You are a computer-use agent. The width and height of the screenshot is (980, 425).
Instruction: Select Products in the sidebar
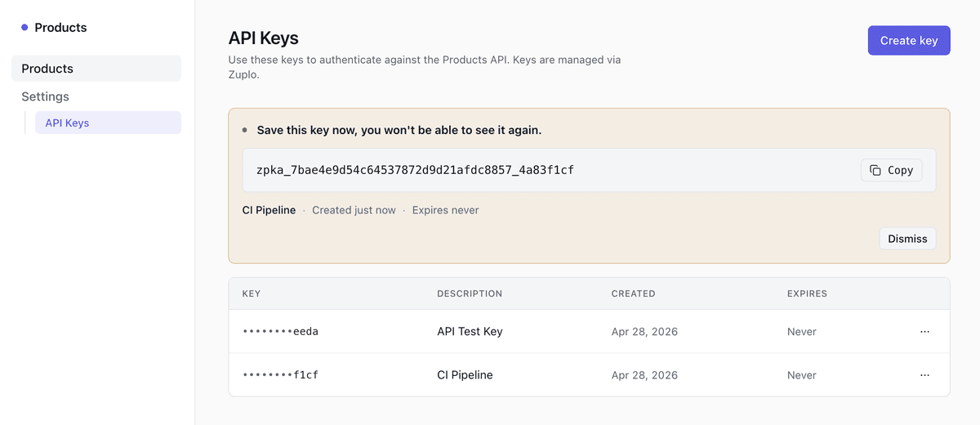coord(96,69)
